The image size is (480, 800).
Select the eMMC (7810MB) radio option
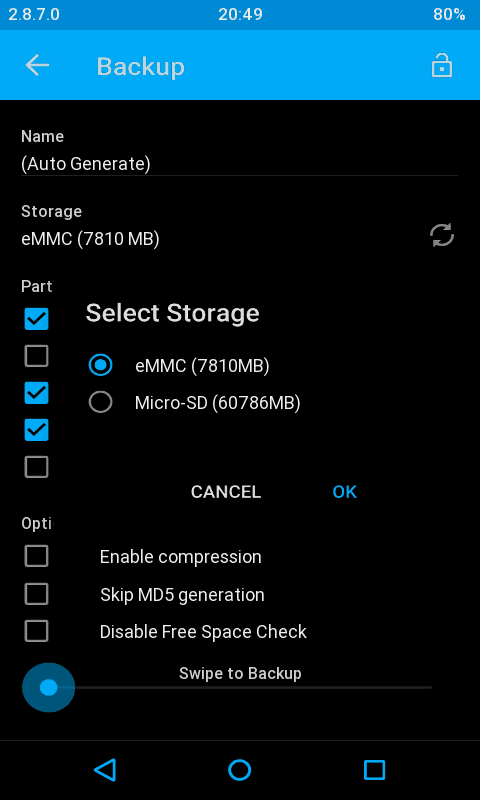coord(179,365)
